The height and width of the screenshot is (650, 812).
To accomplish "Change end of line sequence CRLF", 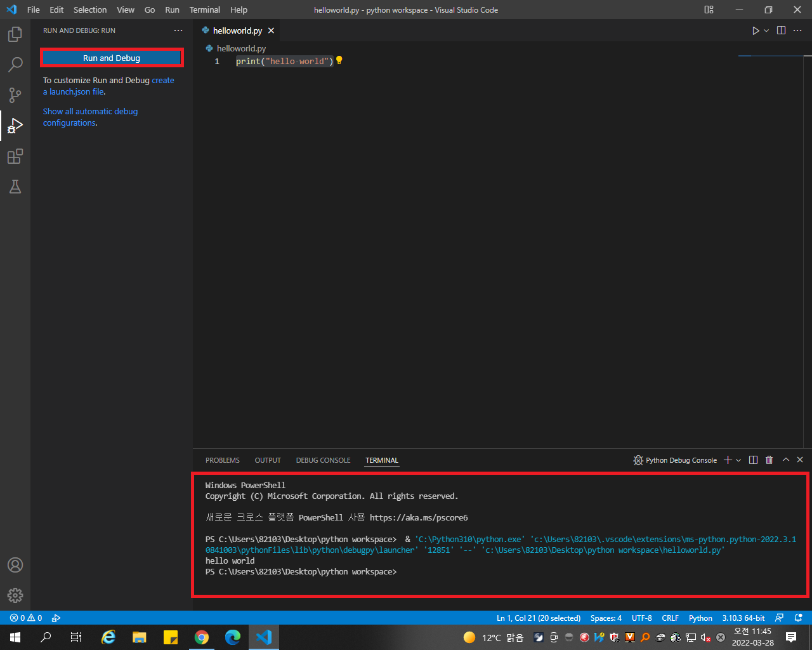I will coord(670,618).
